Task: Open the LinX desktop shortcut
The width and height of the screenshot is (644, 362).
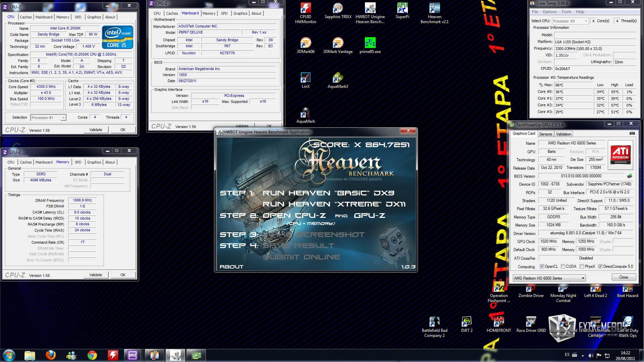Action: (306, 80)
